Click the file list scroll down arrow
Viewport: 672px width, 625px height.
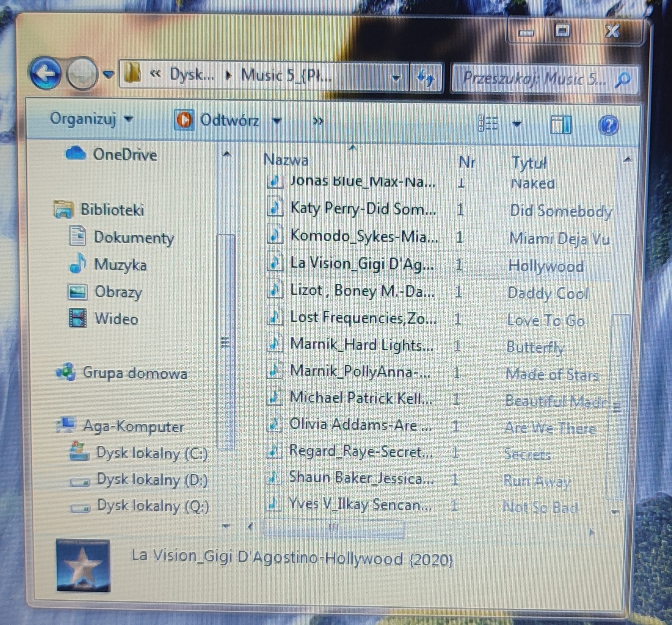615,511
